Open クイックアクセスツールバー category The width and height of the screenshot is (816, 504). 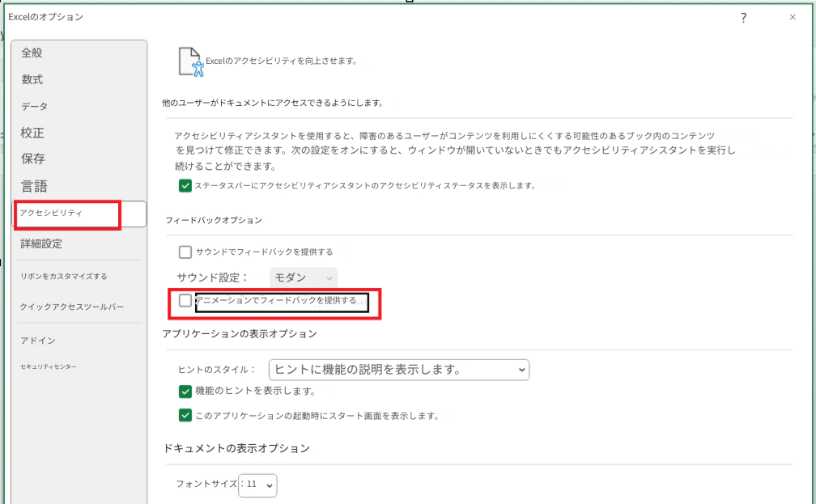(x=72, y=307)
